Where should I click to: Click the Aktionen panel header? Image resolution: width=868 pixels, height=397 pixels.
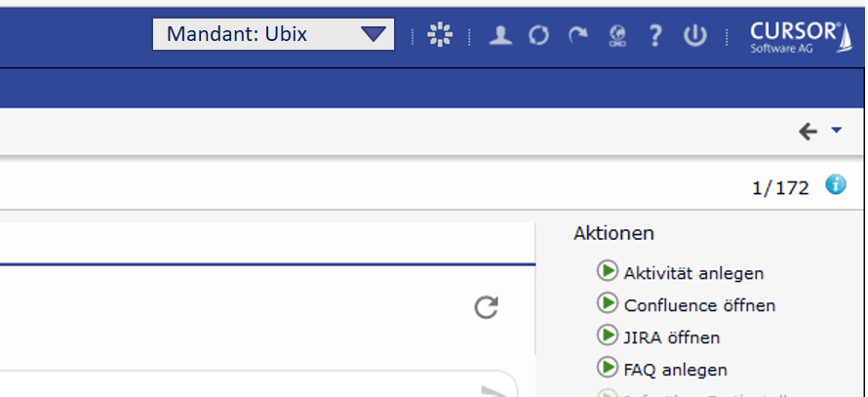(x=613, y=233)
